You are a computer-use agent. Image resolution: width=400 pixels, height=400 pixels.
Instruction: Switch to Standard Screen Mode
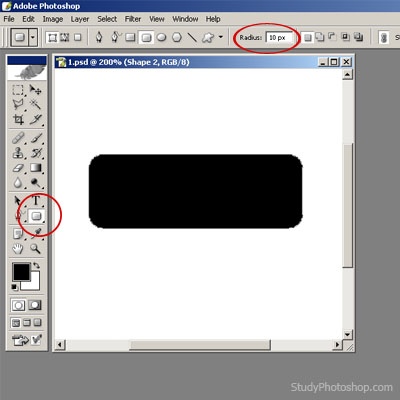pos(16,323)
